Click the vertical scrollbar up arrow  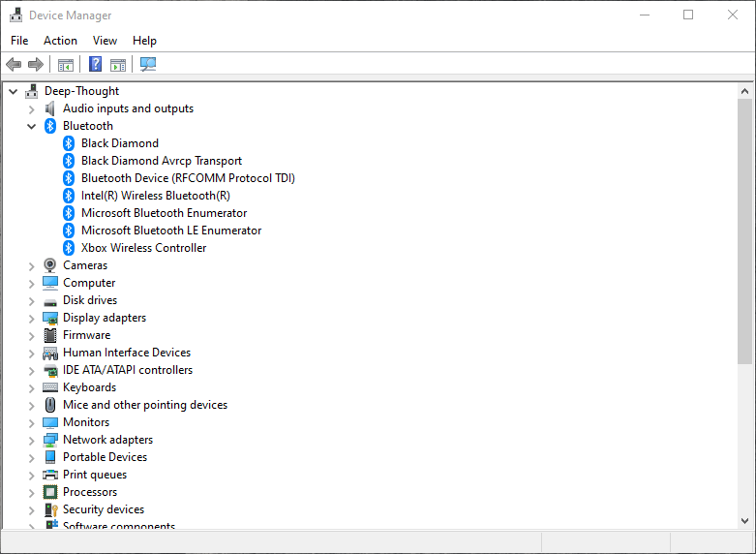[x=744, y=91]
